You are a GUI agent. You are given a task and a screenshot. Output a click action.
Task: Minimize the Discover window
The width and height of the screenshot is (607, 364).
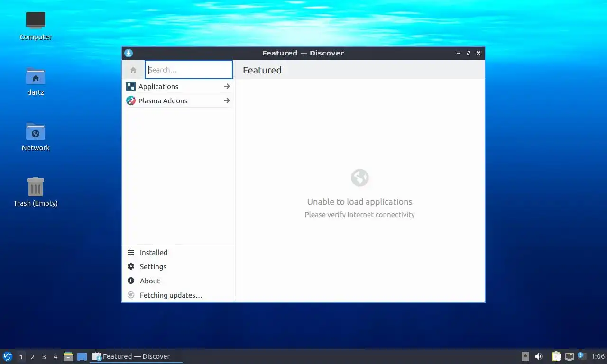[x=459, y=53]
